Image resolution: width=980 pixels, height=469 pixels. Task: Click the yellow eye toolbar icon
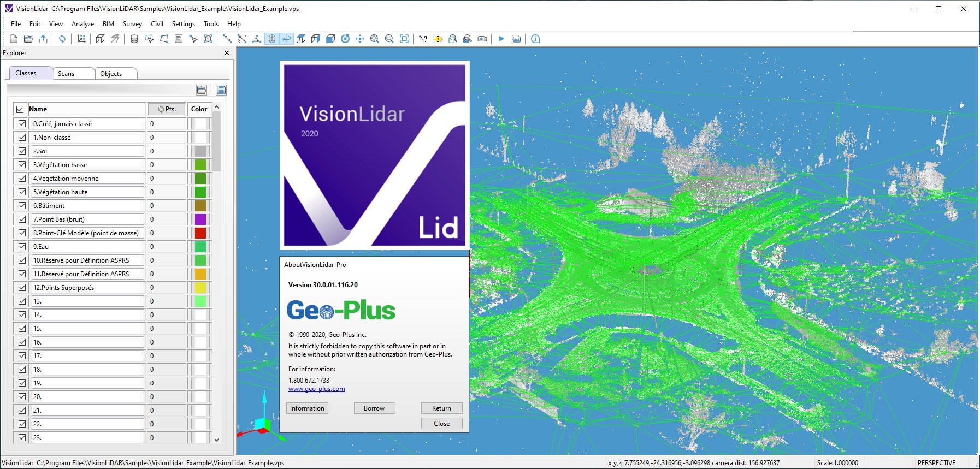[x=438, y=39]
